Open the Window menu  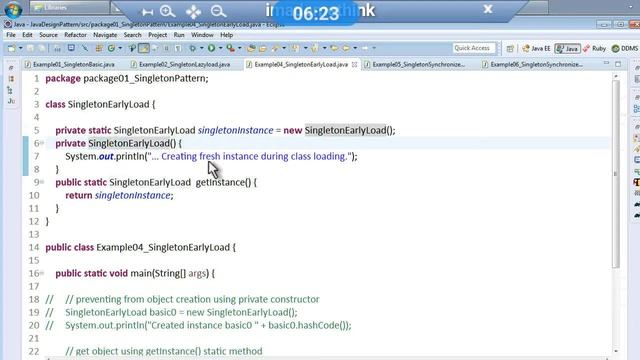(x=202, y=35)
